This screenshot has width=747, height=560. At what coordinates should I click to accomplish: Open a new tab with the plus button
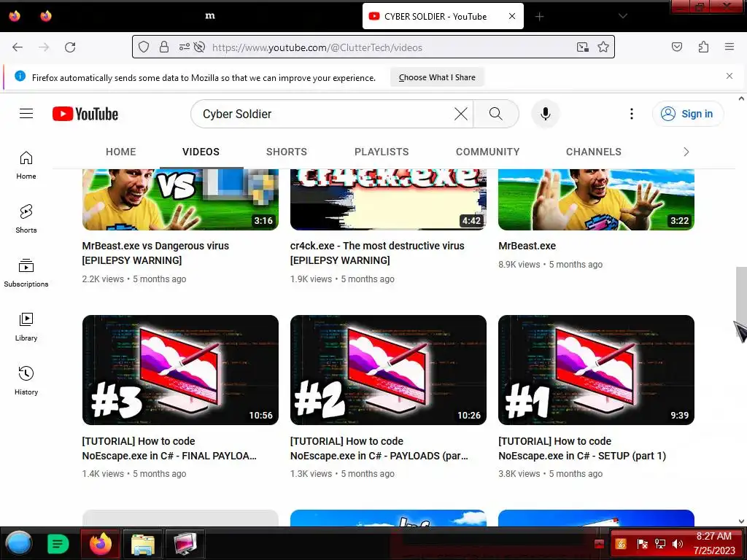pos(539,17)
